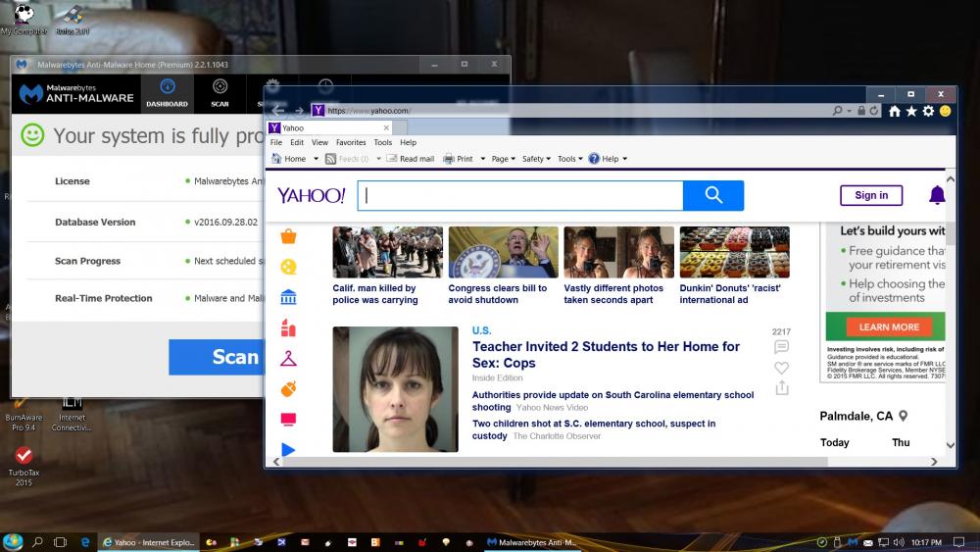
Task: Open Internet Explorer gear settings
Action: (x=929, y=111)
